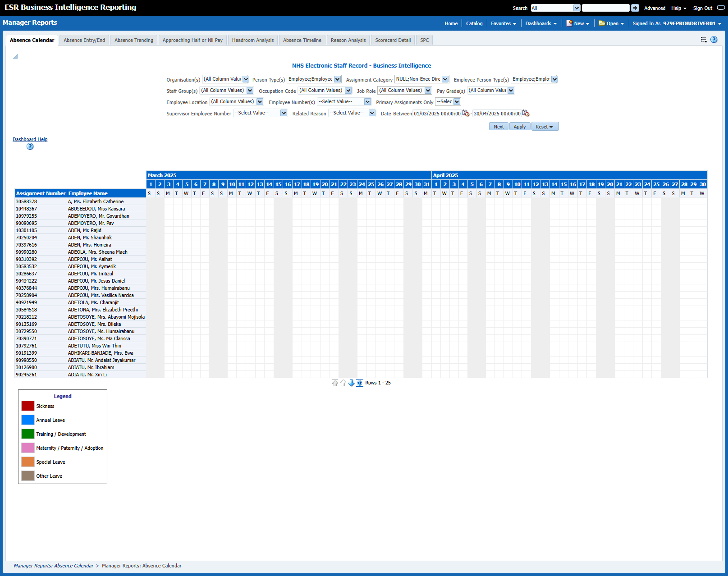Open the Staff Group(s) dropdown

pyautogui.click(x=250, y=91)
